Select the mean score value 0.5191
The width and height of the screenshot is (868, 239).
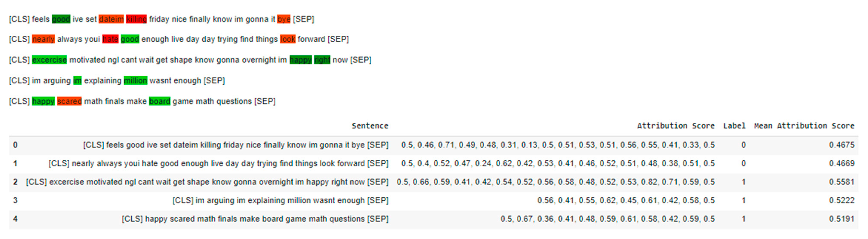click(x=841, y=219)
